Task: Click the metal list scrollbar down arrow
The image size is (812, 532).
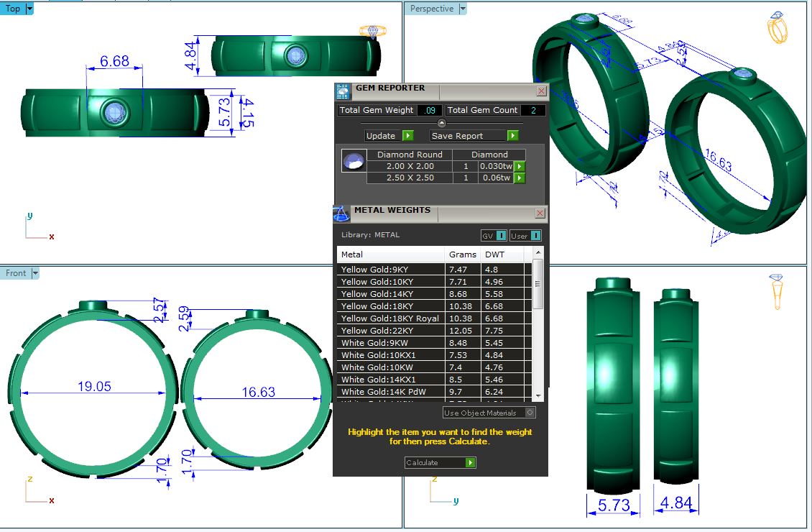Action: 538,395
